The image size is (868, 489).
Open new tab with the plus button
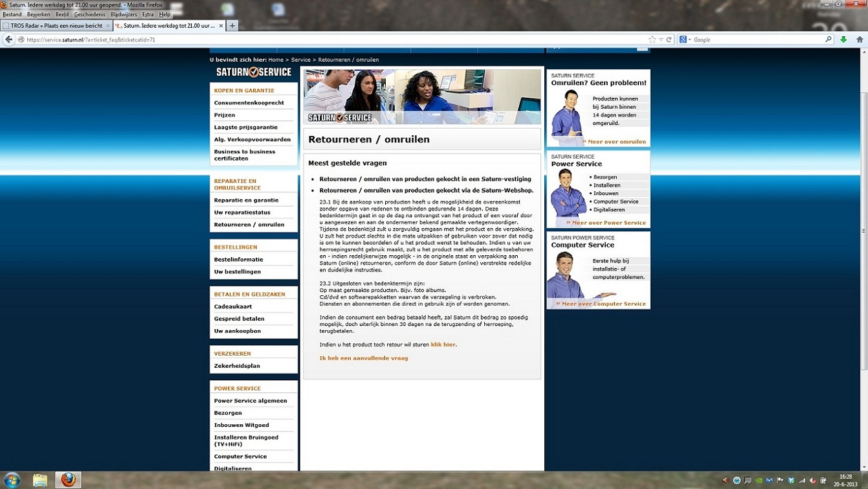click(232, 26)
